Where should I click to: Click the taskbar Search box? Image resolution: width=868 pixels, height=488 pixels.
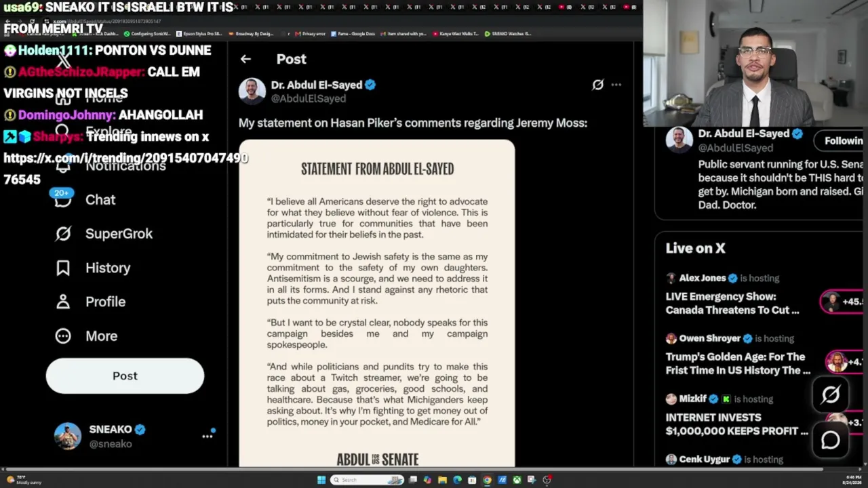click(368, 481)
